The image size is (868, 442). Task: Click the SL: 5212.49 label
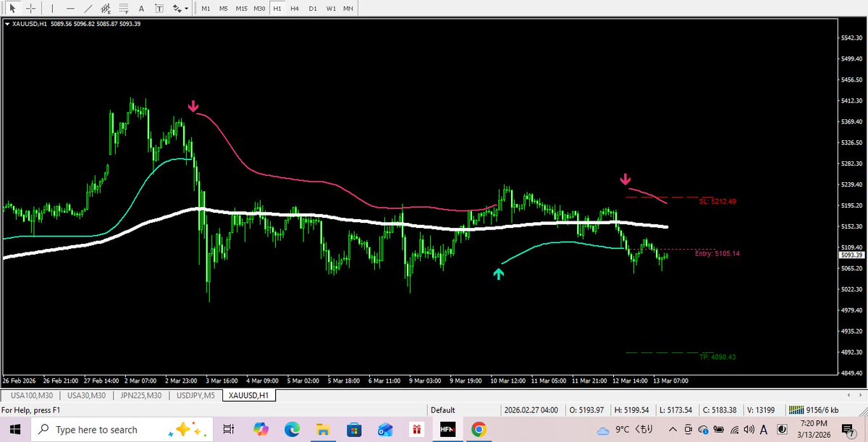[717, 201]
